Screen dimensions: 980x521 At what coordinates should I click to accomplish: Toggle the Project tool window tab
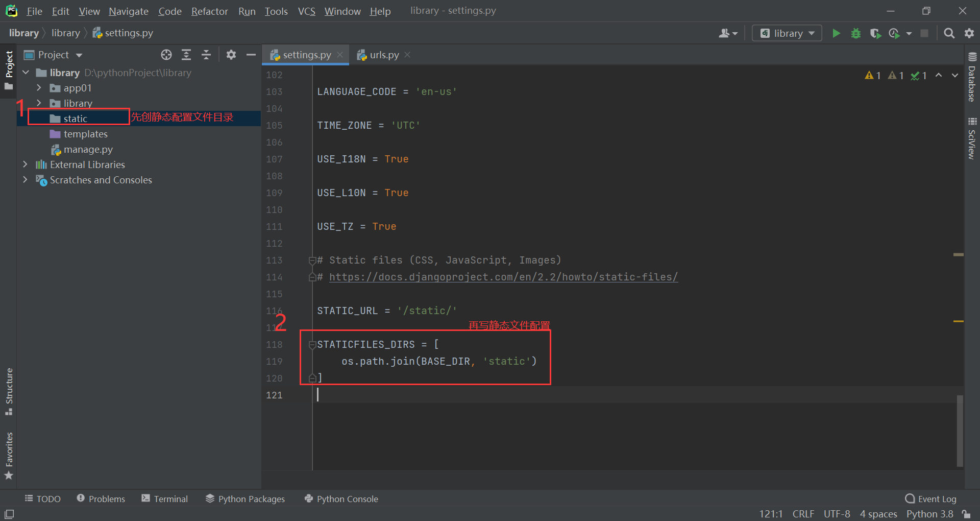click(x=9, y=70)
